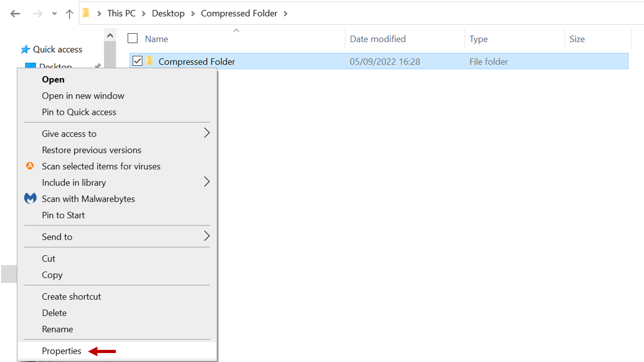Choose Rename from context menu

(117, 329)
